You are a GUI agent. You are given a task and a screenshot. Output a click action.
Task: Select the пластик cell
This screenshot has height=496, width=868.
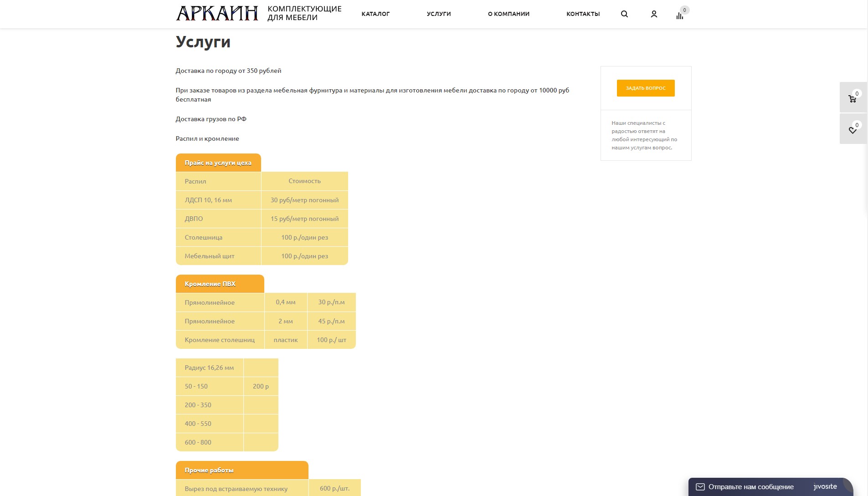[286, 340]
